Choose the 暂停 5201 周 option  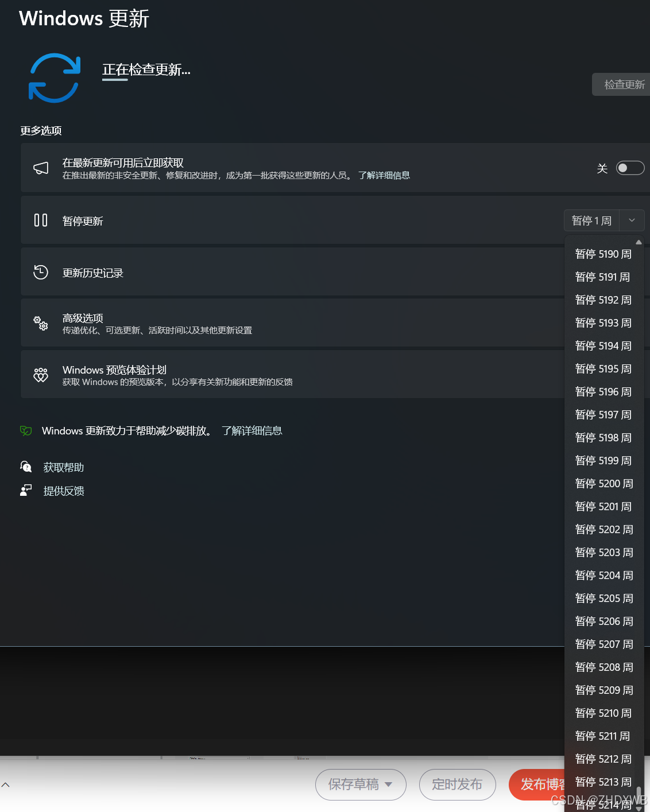click(x=603, y=506)
